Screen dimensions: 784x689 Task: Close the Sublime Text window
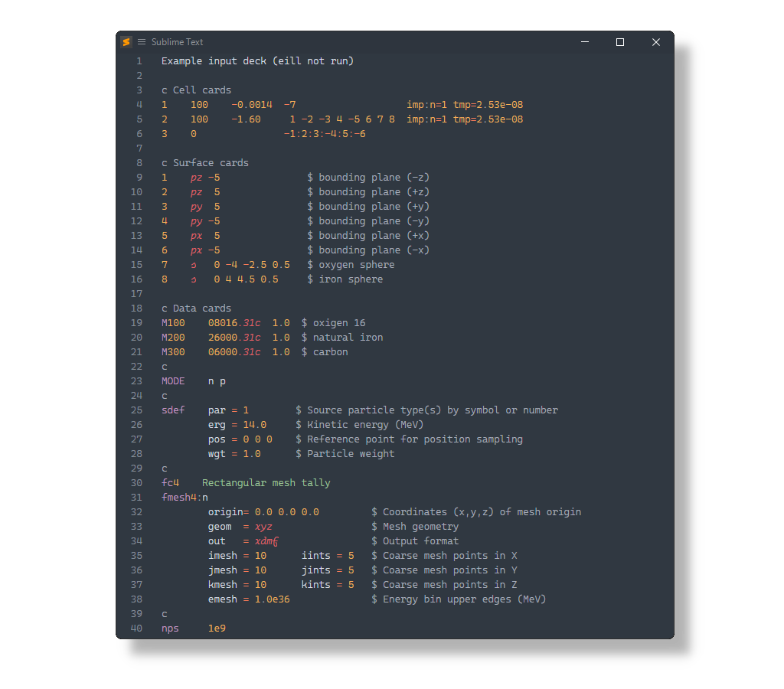click(x=655, y=42)
